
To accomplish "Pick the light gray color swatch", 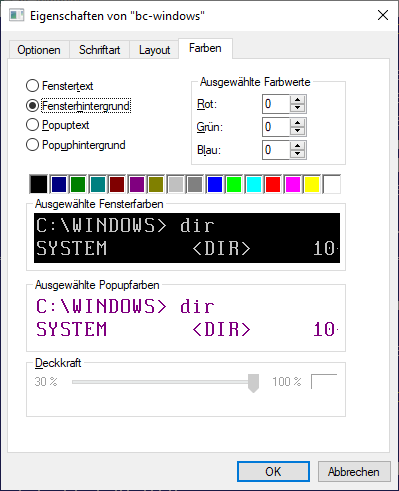I will [x=176, y=184].
